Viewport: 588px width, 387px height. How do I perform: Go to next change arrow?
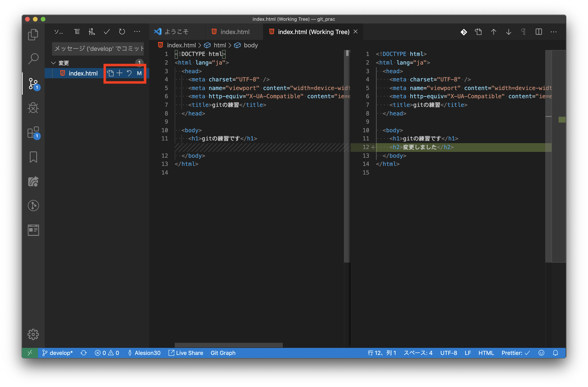click(x=509, y=32)
